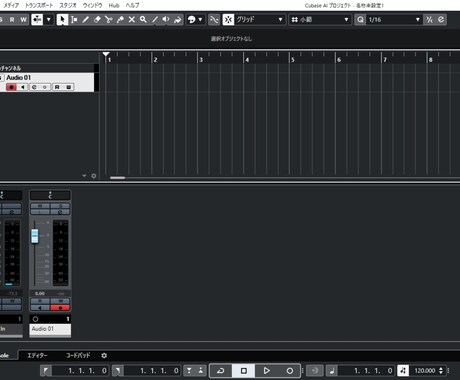Open ウィンドウ menu
Image resolution: width=460 pixels, height=380 pixels.
[92, 5]
